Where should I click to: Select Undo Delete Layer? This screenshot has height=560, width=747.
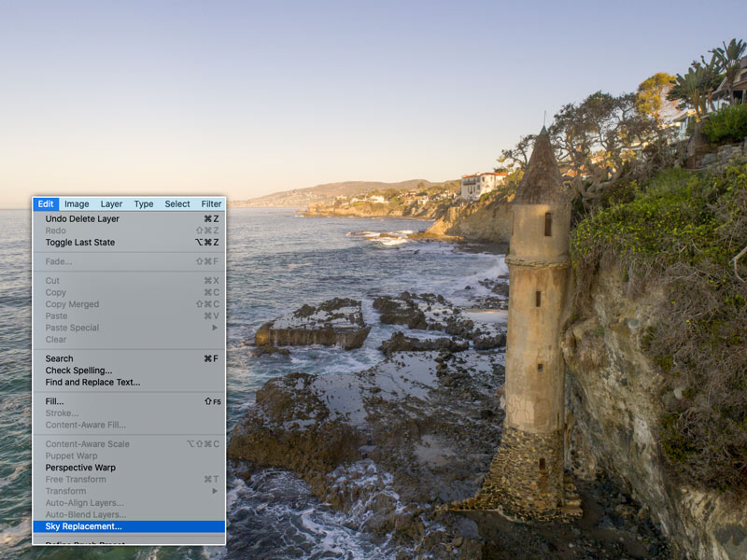82,219
